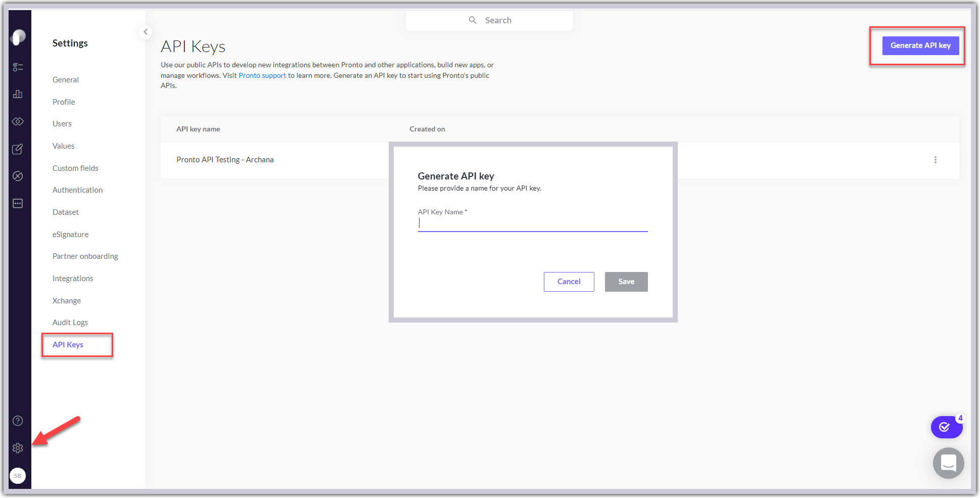The image size is (980, 498).
Task: Save the new API key
Action: (x=626, y=282)
